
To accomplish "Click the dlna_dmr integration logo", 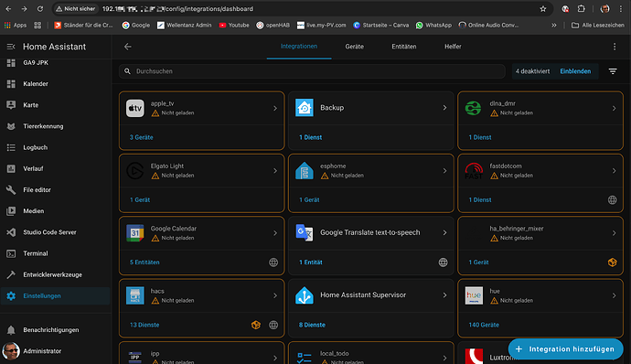I will click(474, 108).
